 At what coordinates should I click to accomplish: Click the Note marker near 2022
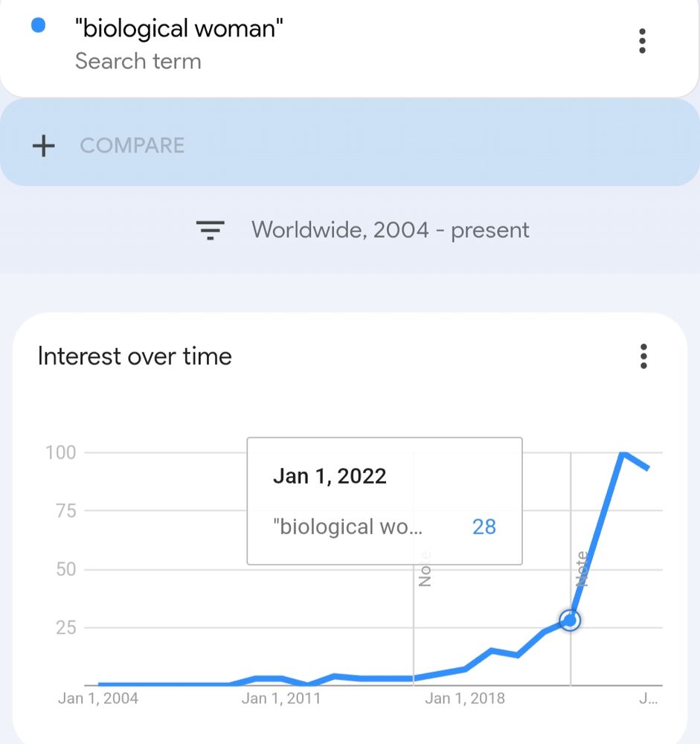tap(582, 570)
